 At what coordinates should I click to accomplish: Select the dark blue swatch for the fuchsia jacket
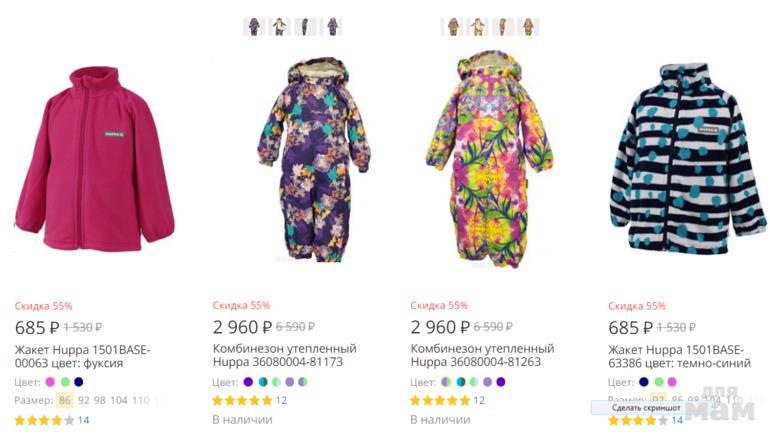pos(79,382)
